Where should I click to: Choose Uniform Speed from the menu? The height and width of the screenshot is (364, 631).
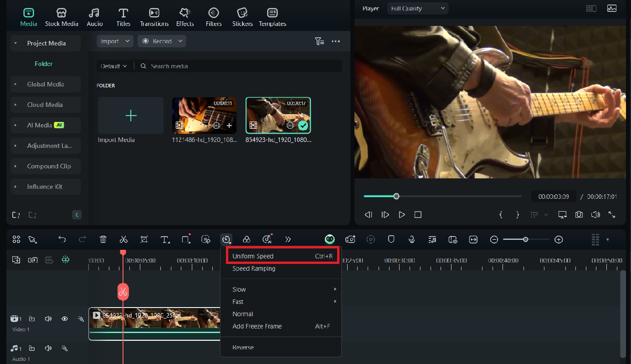pyautogui.click(x=282, y=256)
